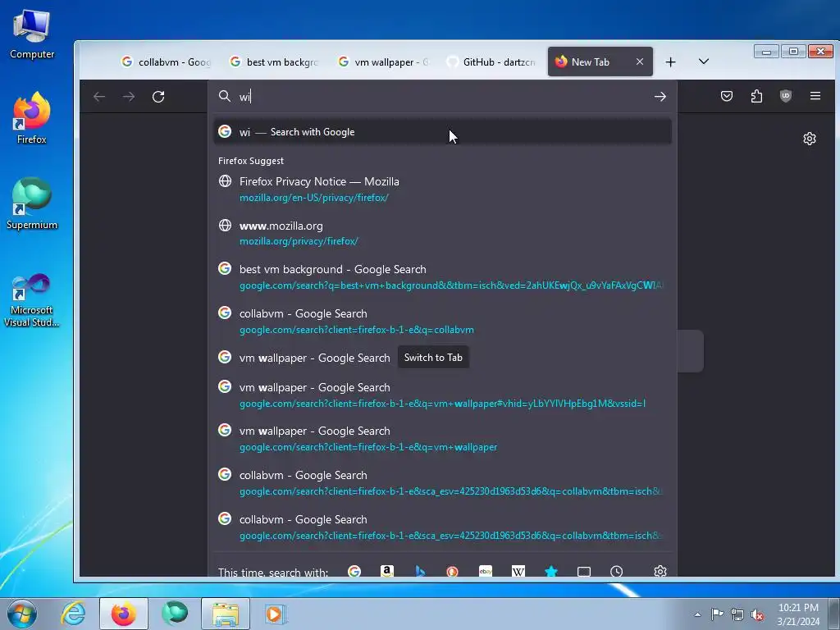Search this time with DuckDuckGo icon
Viewport: 840px width, 630px height.
453,571
